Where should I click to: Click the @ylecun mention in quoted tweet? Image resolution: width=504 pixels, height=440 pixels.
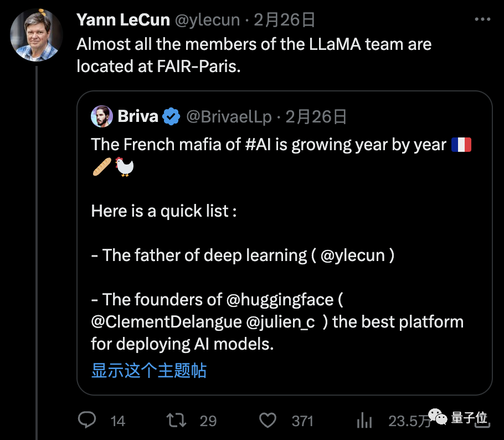point(352,255)
